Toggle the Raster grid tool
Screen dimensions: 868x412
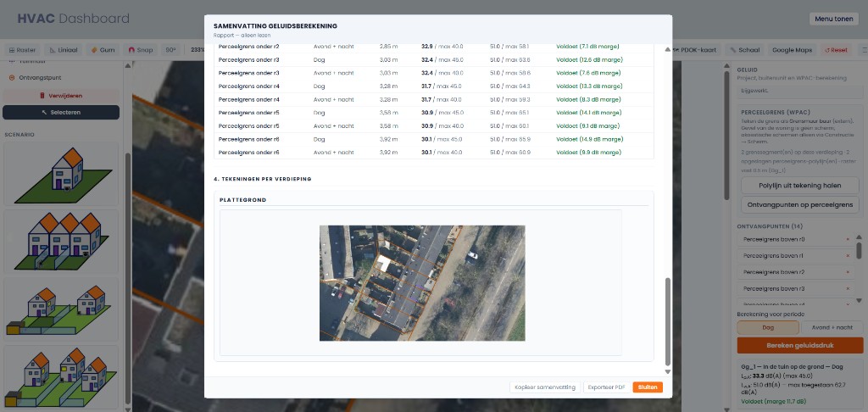(x=22, y=50)
